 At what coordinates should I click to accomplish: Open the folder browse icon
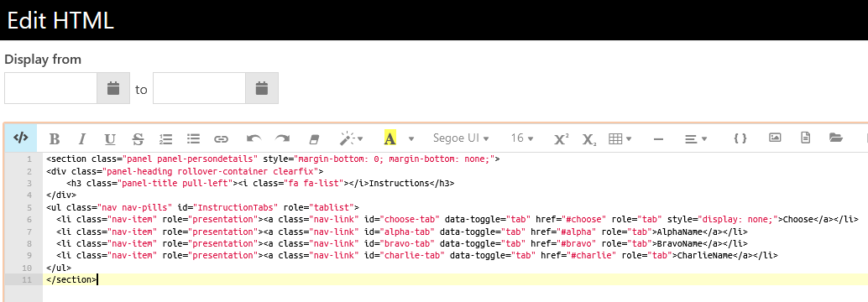836,138
